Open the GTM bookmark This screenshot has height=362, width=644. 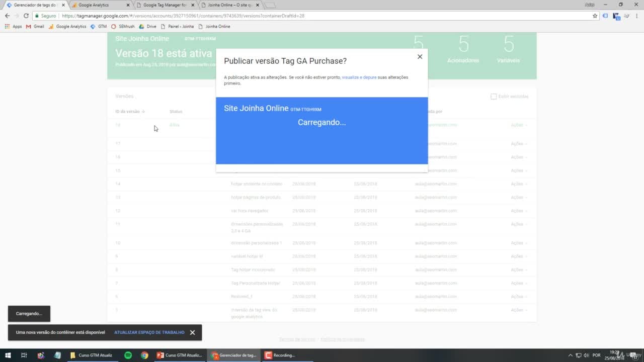(99, 26)
